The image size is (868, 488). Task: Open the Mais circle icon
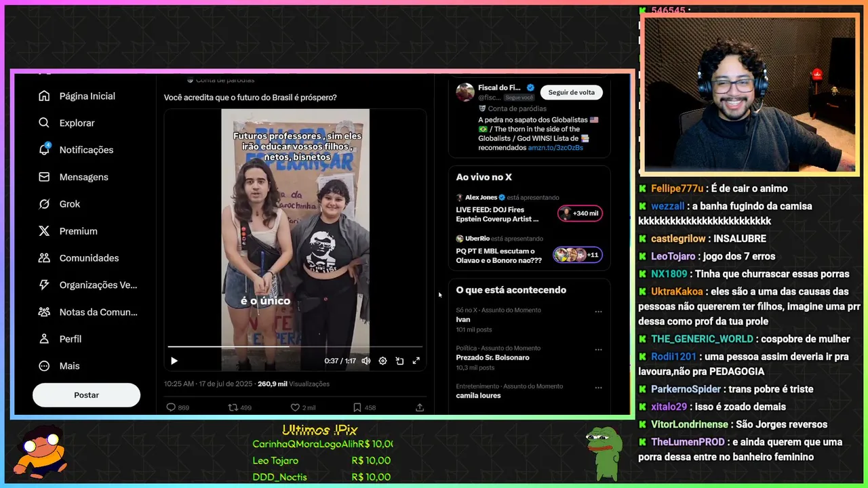[44, 366]
